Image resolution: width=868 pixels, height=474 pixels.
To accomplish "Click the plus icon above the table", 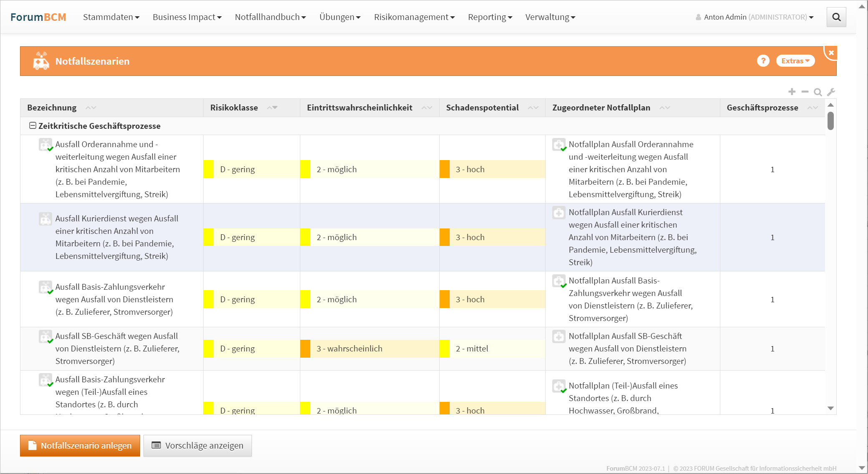I will click(792, 92).
